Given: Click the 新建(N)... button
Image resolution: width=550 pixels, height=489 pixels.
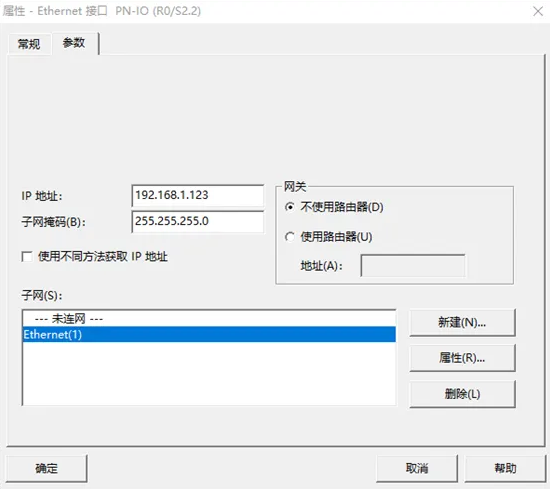Looking at the screenshot, I should click(x=462, y=322).
